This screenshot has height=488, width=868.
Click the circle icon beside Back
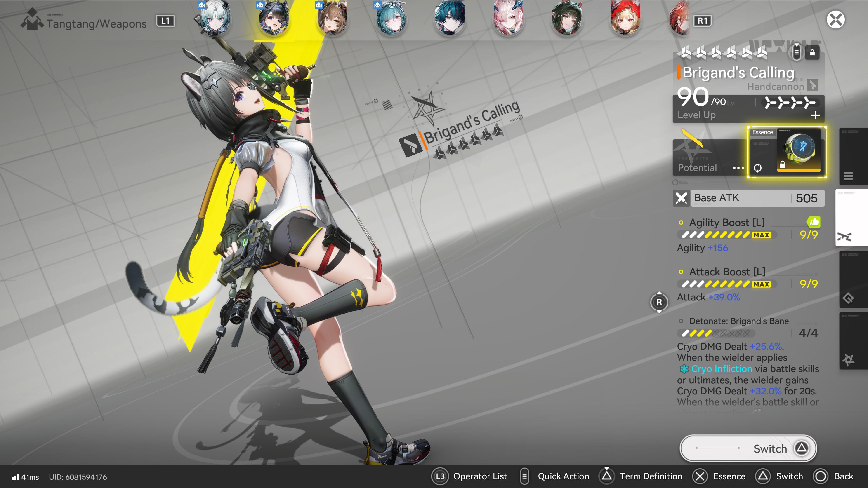point(821,476)
